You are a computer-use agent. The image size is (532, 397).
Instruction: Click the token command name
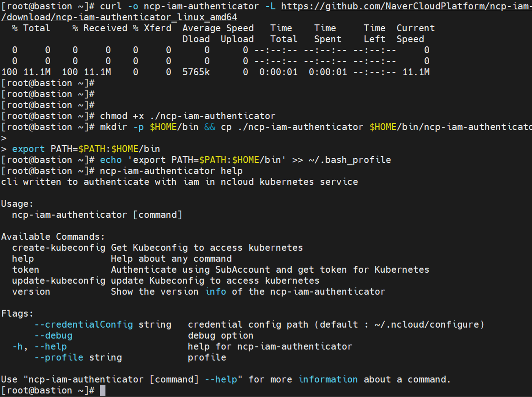point(26,270)
